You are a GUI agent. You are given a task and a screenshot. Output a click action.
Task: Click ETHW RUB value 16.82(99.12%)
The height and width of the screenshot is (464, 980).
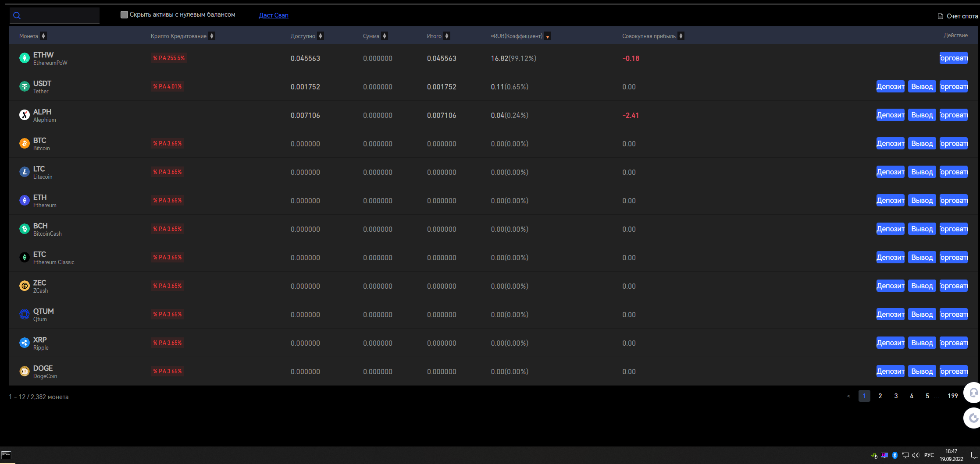click(x=513, y=58)
